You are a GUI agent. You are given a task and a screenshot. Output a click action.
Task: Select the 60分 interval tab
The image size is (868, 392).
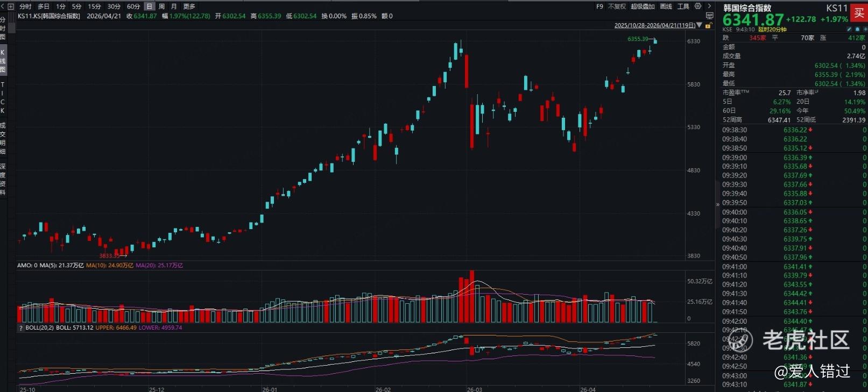(x=133, y=6)
